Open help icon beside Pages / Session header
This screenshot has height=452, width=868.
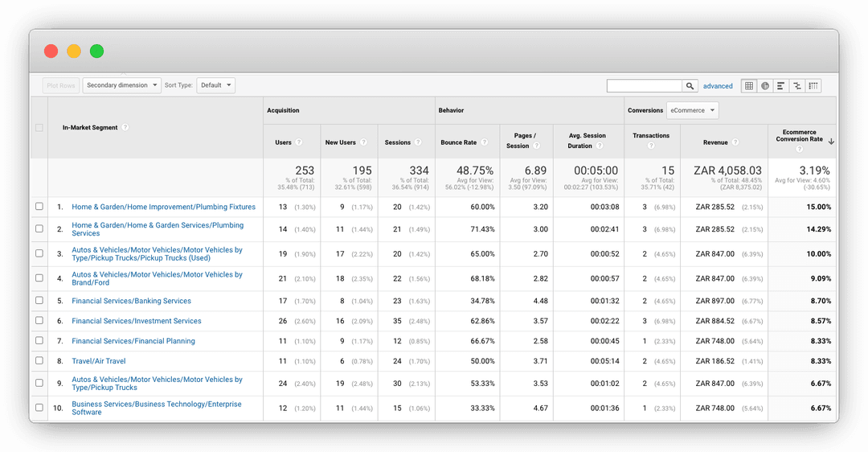[536, 146]
